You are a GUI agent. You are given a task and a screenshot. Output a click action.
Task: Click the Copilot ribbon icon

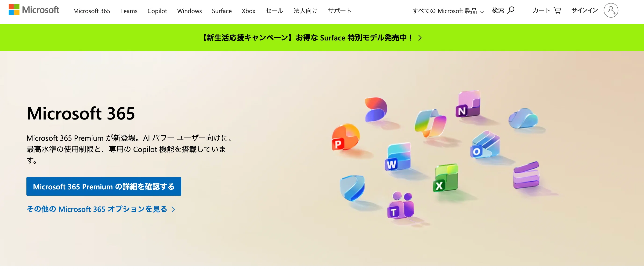(430, 123)
